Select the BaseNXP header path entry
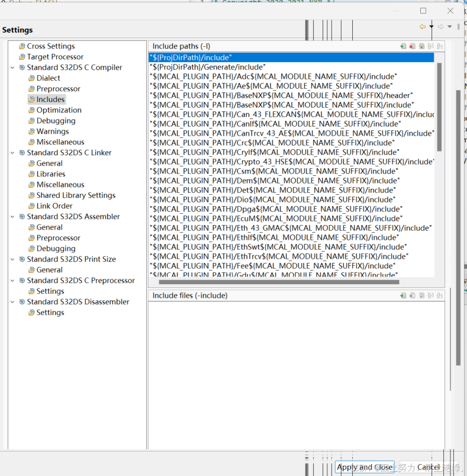 tap(291, 95)
